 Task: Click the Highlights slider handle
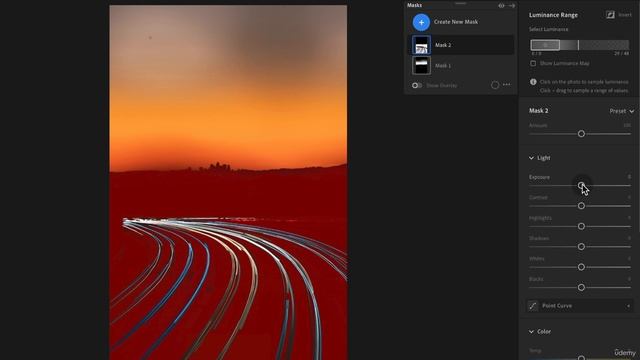(581, 226)
